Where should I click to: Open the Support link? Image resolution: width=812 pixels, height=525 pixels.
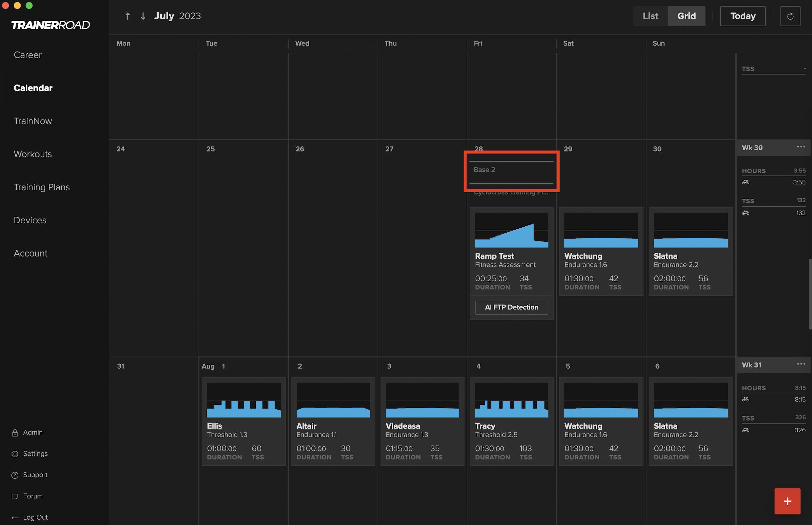click(35, 475)
